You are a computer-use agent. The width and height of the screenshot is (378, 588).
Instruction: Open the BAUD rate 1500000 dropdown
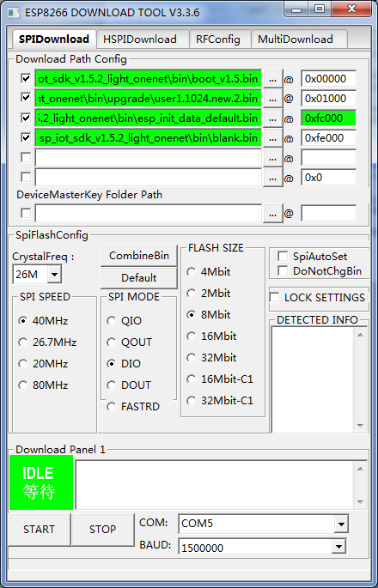point(338,547)
